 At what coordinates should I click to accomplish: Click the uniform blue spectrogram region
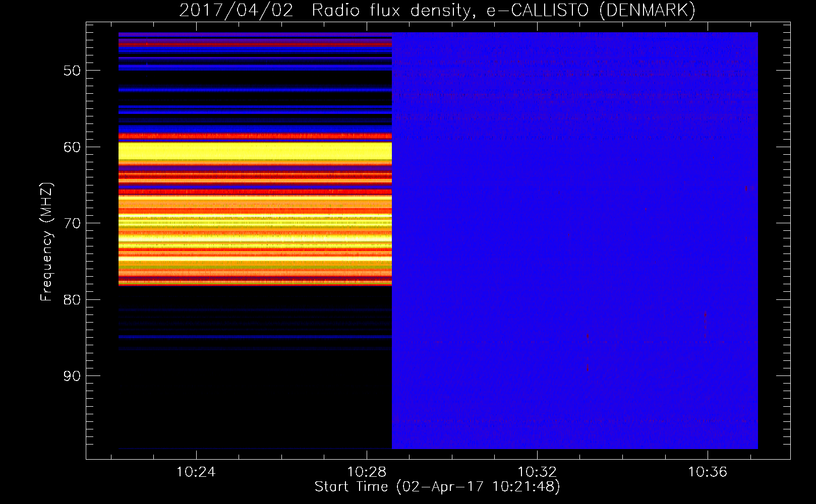[575, 240]
